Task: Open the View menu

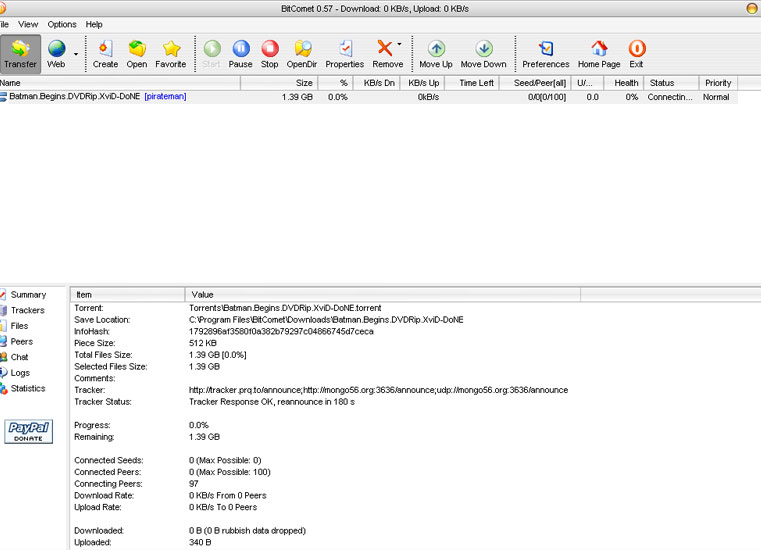Action: [28, 24]
